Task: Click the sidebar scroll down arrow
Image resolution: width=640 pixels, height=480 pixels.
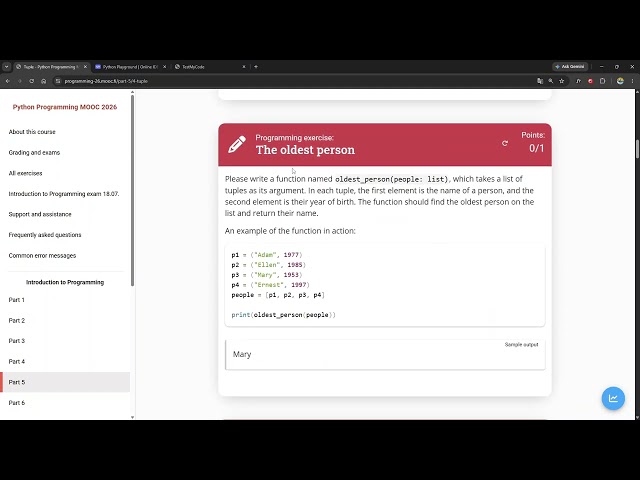Action: pyautogui.click(x=132, y=417)
